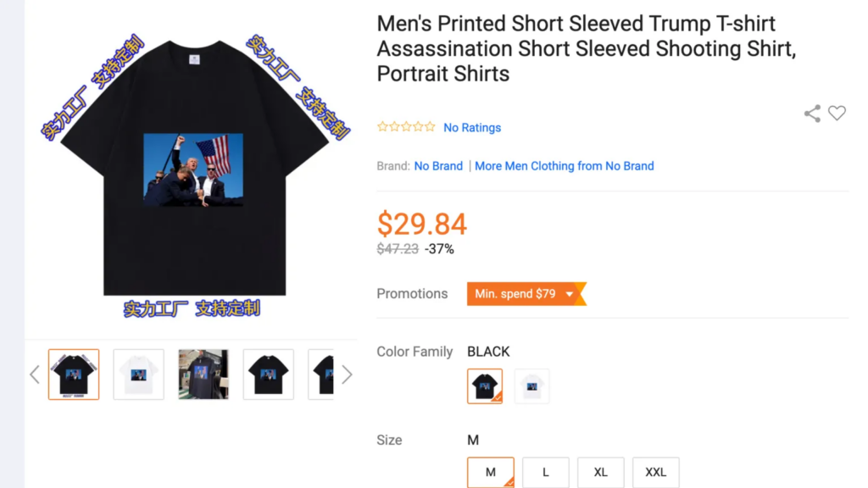
Task: View the fourth black shirt thumbnail
Action: (269, 374)
